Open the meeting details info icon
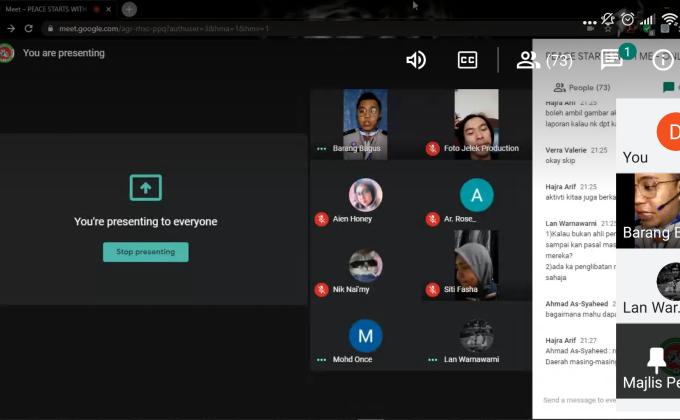This screenshot has height=420, width=680. coord(663,60)
